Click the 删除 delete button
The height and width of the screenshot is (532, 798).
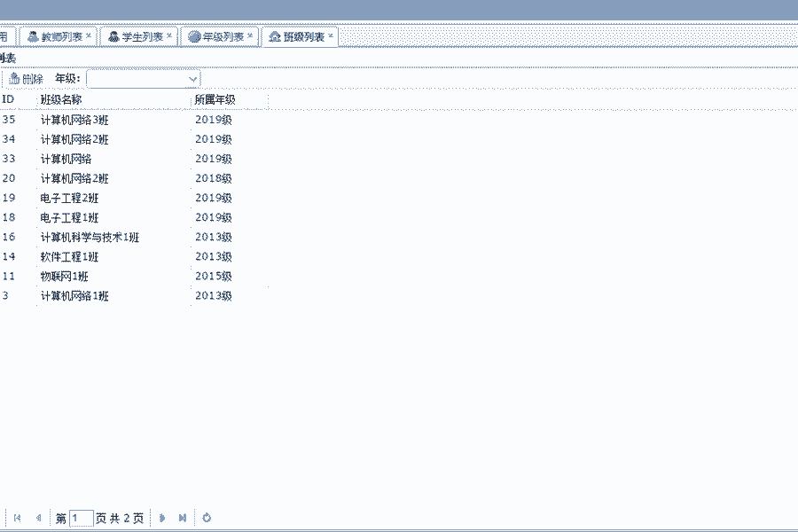pos(26,78)
